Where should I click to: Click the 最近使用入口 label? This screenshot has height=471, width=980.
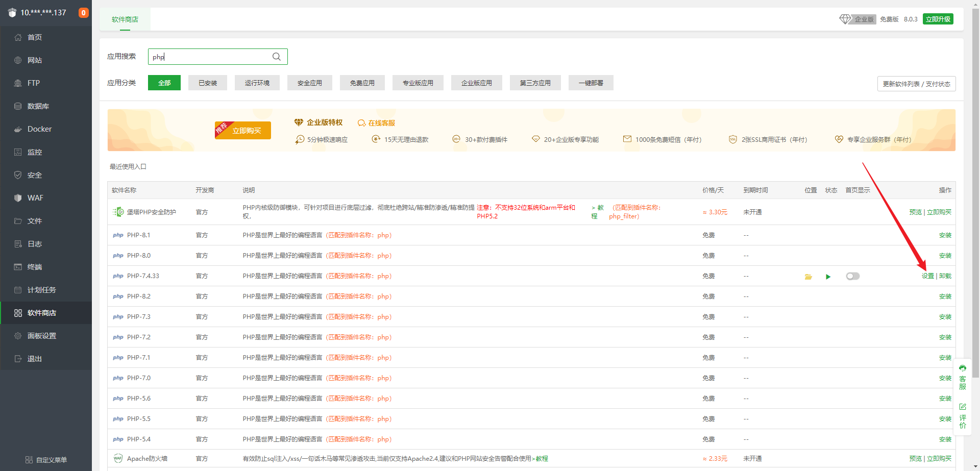point(128,167)
